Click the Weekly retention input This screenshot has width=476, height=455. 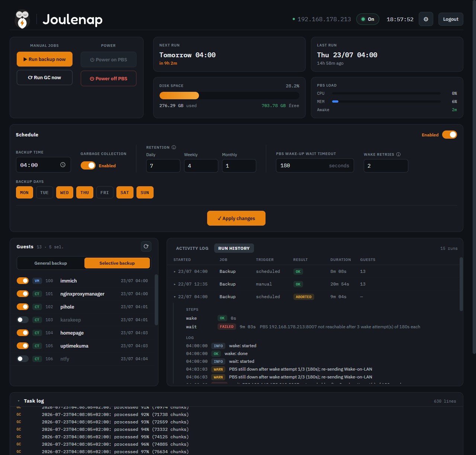click(201, 166)
